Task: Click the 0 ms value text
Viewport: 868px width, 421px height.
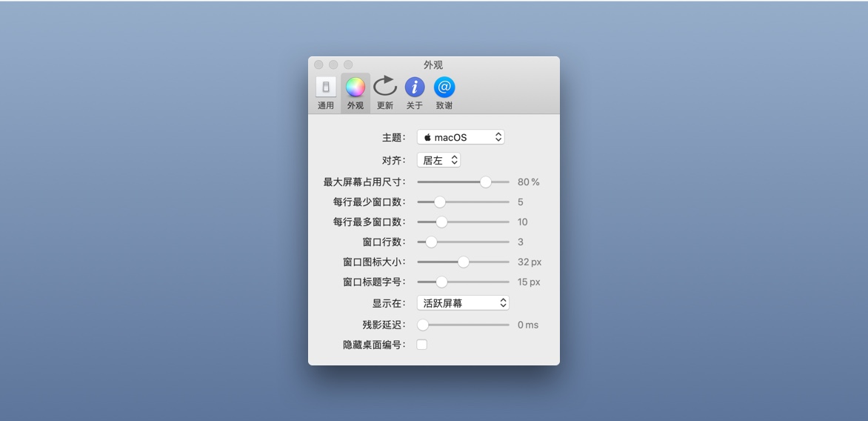Action: [x=527, y=325]
